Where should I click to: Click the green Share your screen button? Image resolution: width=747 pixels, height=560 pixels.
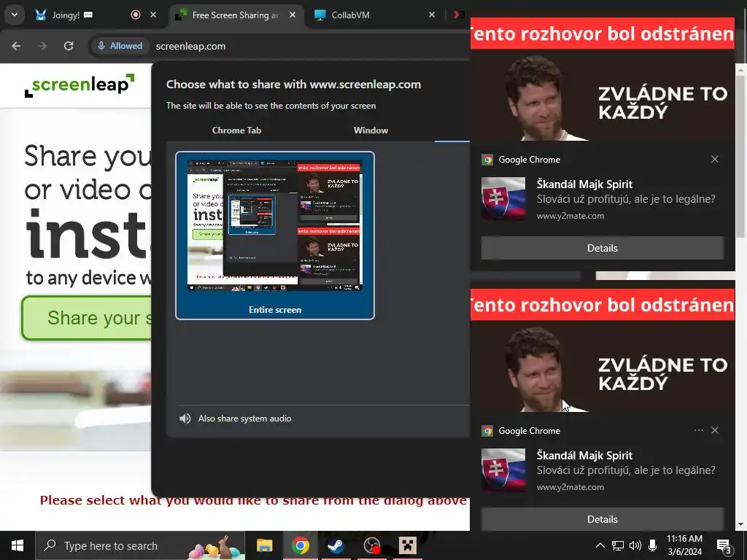pyautogui.click(x=87, y=318)
